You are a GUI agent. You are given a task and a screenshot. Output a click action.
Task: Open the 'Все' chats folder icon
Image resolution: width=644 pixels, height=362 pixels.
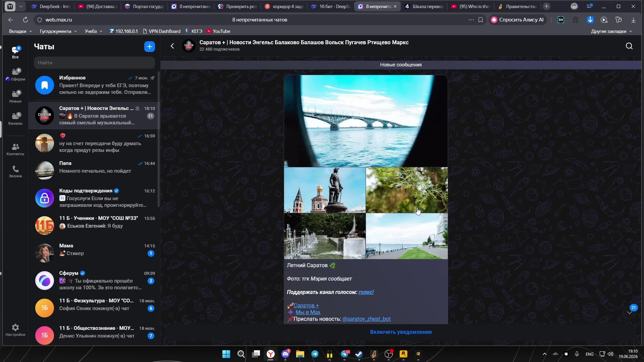[15, 52]
